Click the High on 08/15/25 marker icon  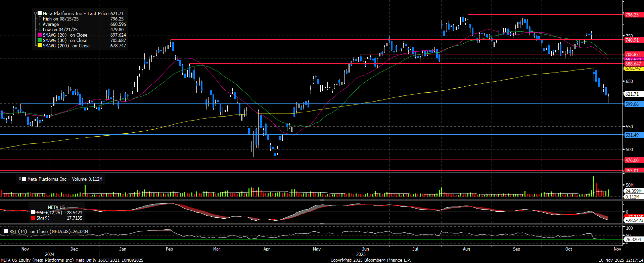[x=40, y=19]
